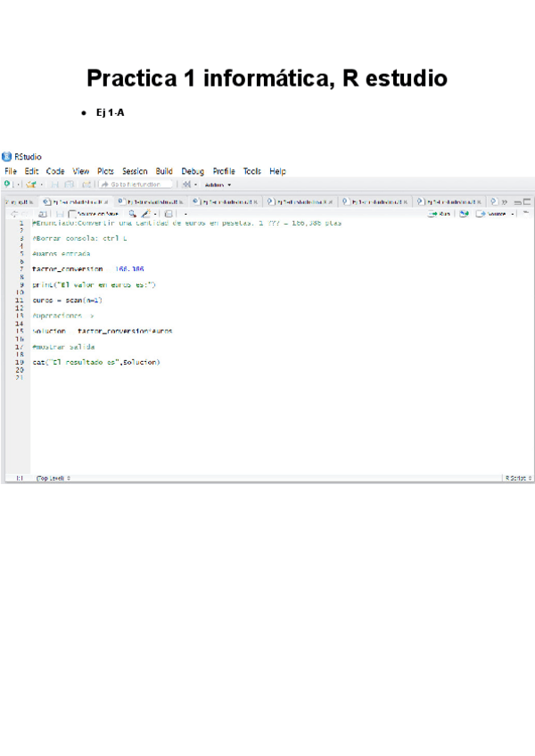This screenshot has height=756, width=535.
Task: Click the Compile Report notebook icon
Action: point(168,214)
